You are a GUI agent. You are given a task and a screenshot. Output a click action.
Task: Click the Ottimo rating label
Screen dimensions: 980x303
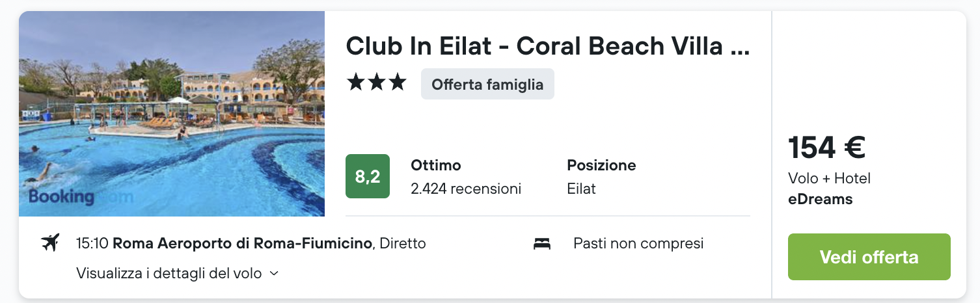(435, 165)
